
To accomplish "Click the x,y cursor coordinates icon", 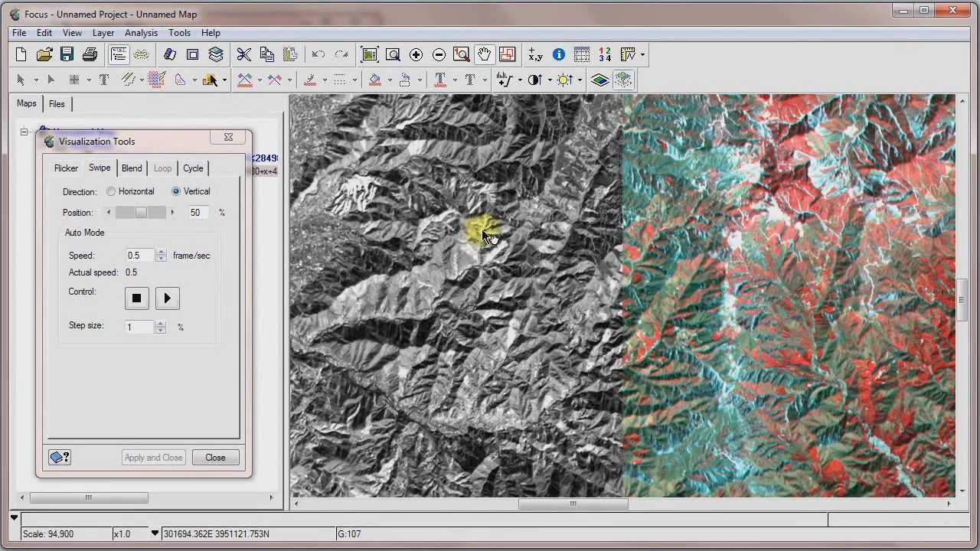I will [x=535, y=54].
